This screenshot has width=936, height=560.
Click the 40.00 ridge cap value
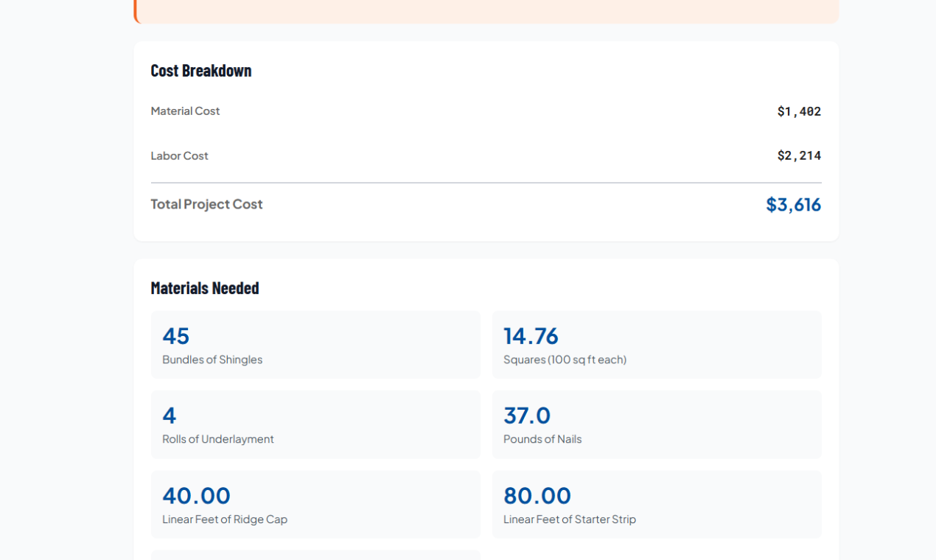196,496
